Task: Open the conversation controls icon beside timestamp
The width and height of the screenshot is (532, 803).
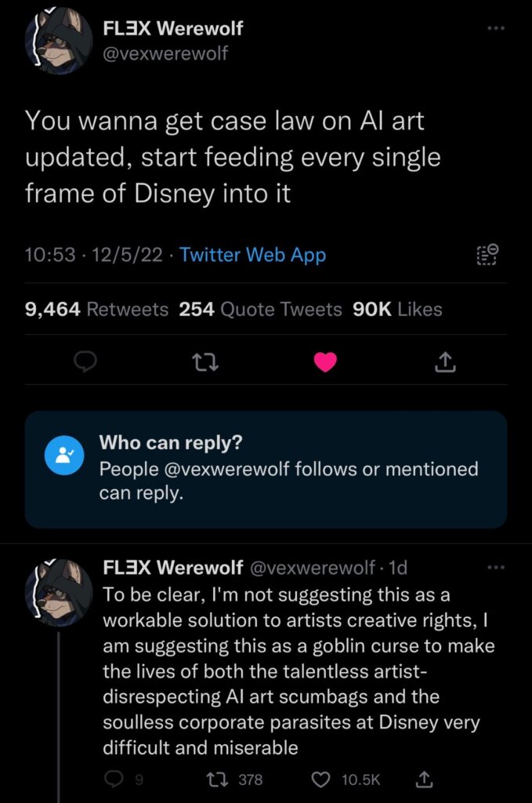Action: (487, 255)
